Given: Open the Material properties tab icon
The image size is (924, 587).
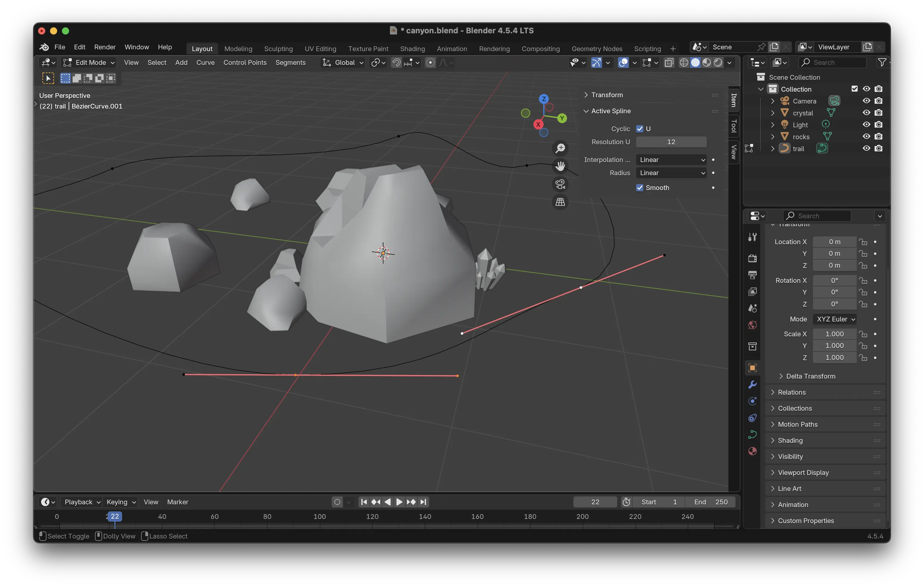Looking at the screenshot, I should click(752, 451).
